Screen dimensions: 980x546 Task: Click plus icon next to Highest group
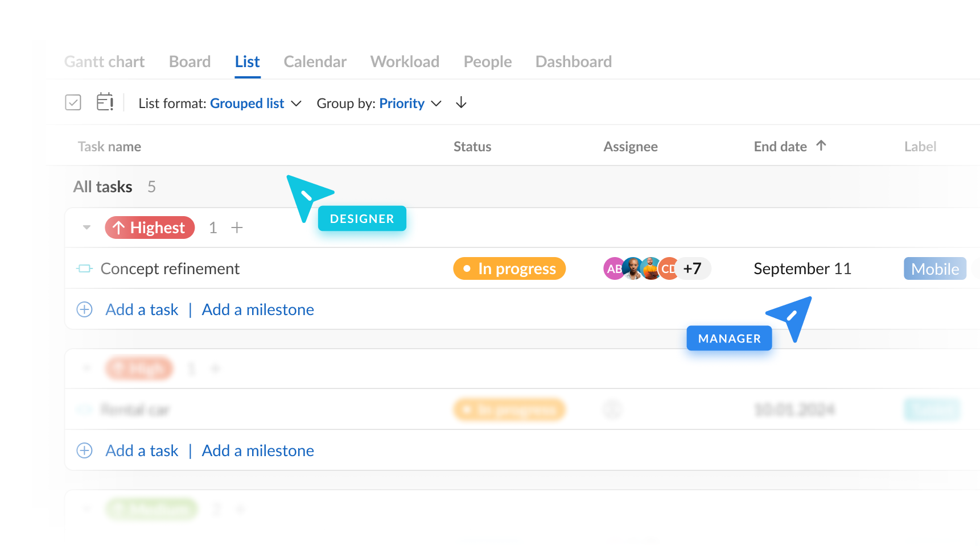(237, 227)
